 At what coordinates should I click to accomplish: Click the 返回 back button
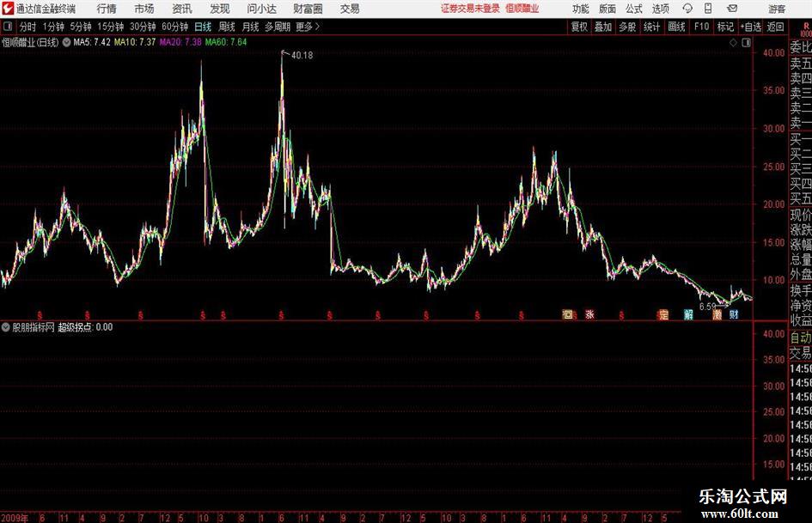(x=775, y=27)
